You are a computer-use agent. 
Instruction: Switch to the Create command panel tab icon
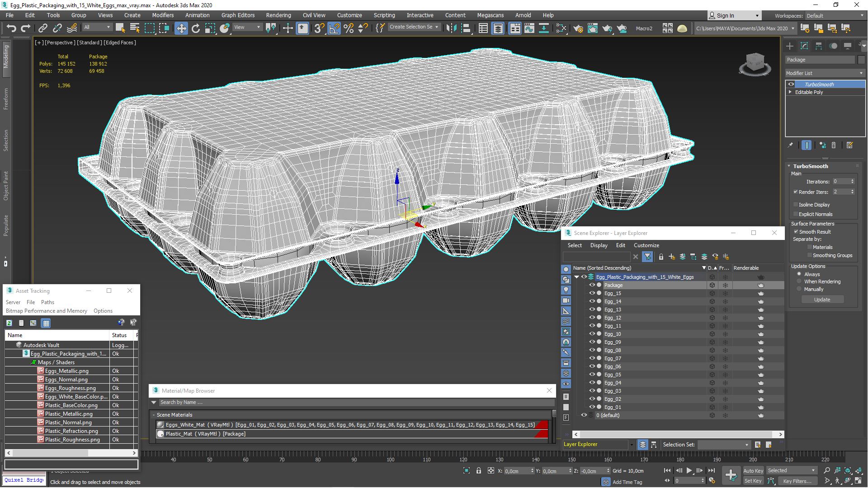(x=790, y=46)
